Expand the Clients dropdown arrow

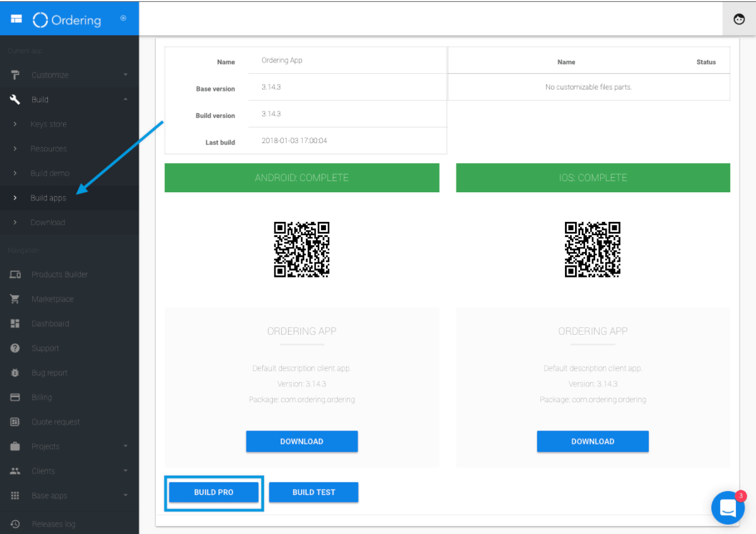click(x=125, y=471)
